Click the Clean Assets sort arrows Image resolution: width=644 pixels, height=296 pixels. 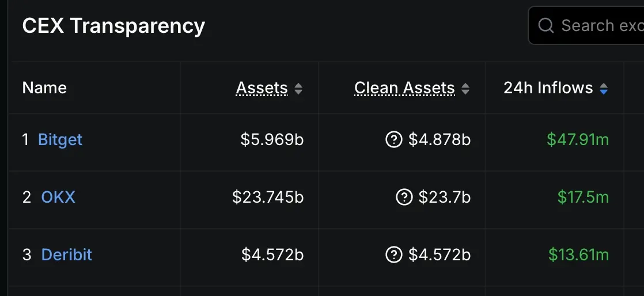(465, 89)
